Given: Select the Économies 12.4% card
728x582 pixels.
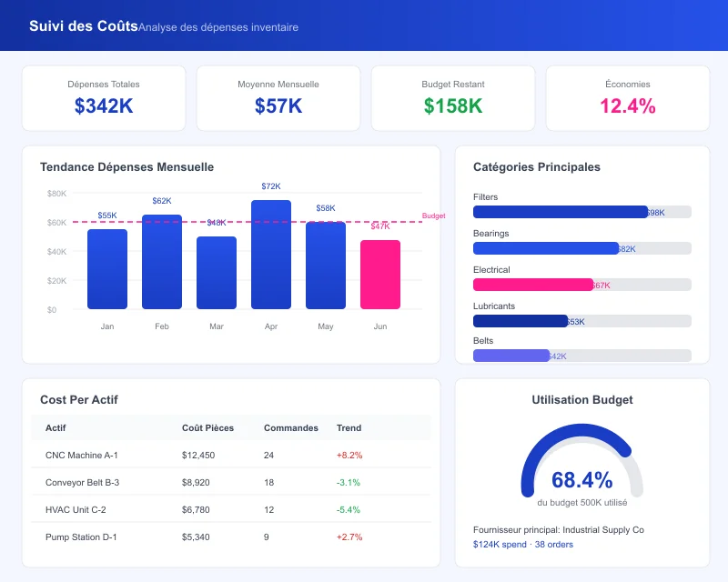Looking at the screenshot, I should coord(629,97).
